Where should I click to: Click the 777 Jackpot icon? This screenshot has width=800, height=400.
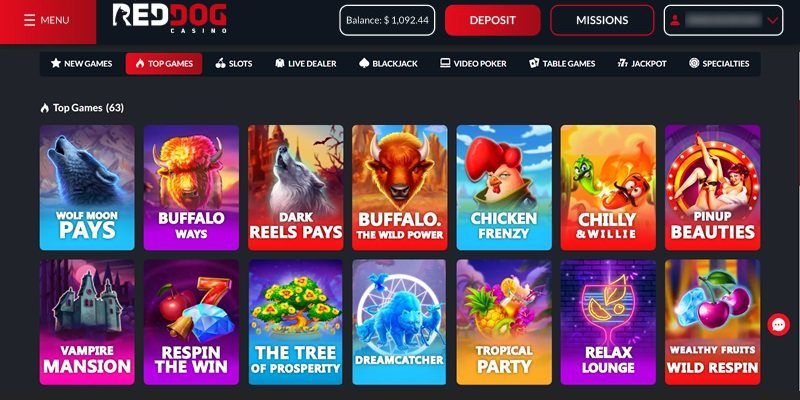[x=622, y=63]
